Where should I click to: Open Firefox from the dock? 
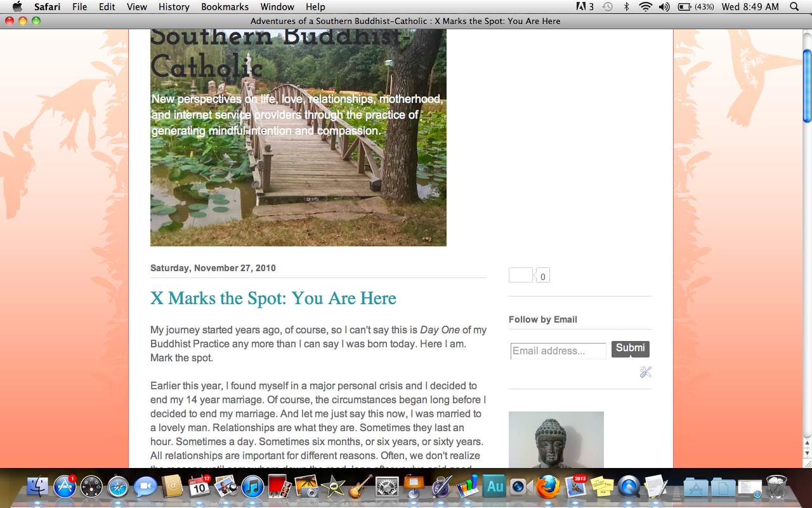tap(548, 487)
